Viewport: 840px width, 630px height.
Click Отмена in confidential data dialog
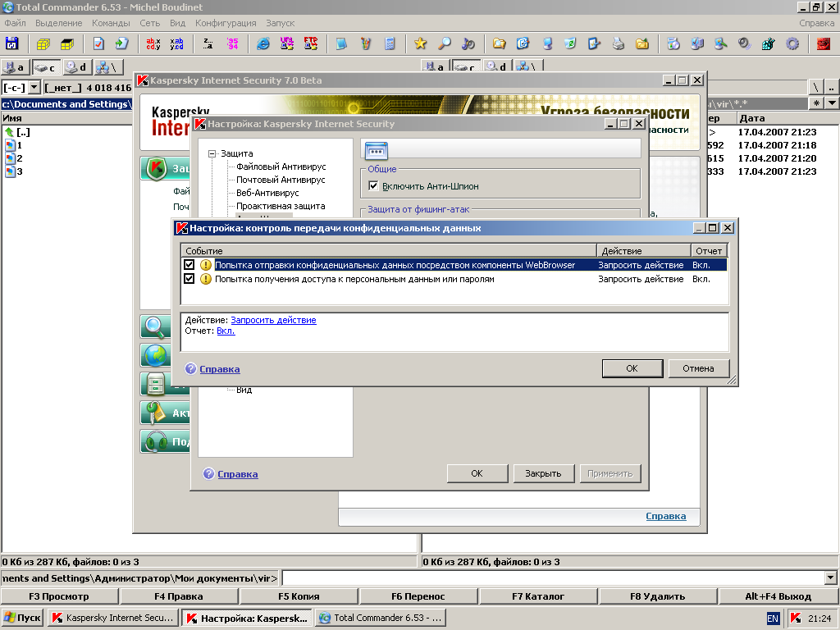698,368
